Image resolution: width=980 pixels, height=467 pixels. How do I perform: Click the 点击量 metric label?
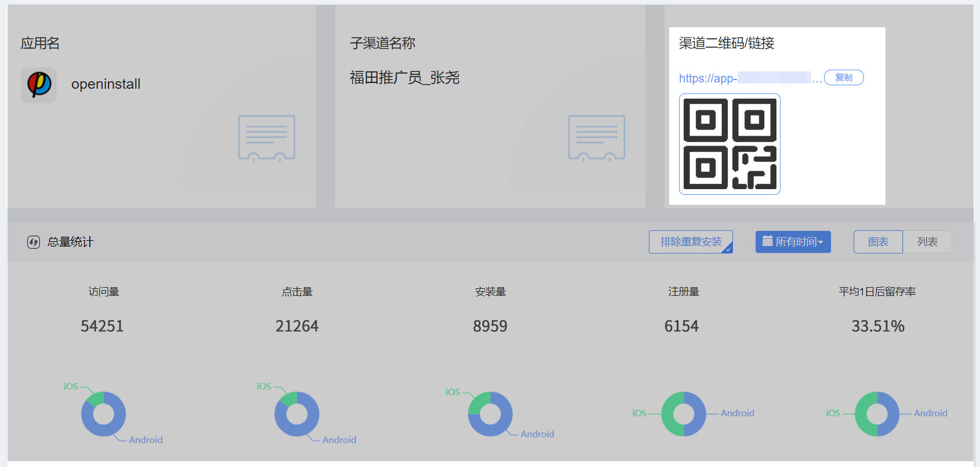coord(297,292)
